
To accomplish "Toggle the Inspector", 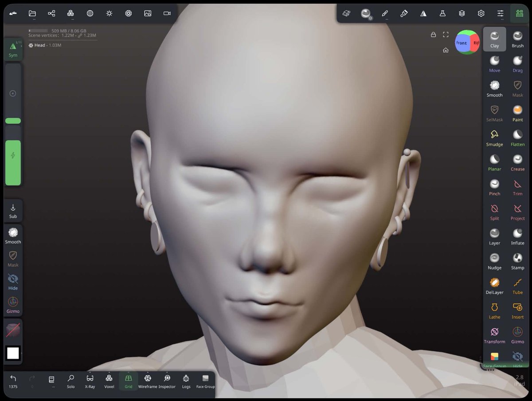I will [x=167, y=381].
